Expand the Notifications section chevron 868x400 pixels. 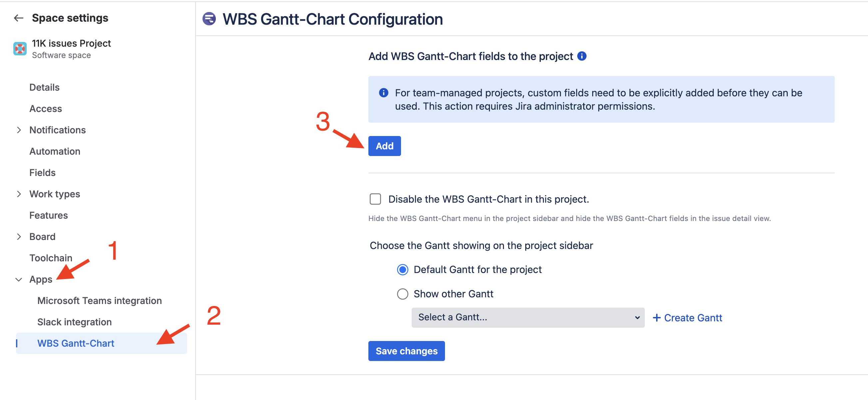[19, 130]
